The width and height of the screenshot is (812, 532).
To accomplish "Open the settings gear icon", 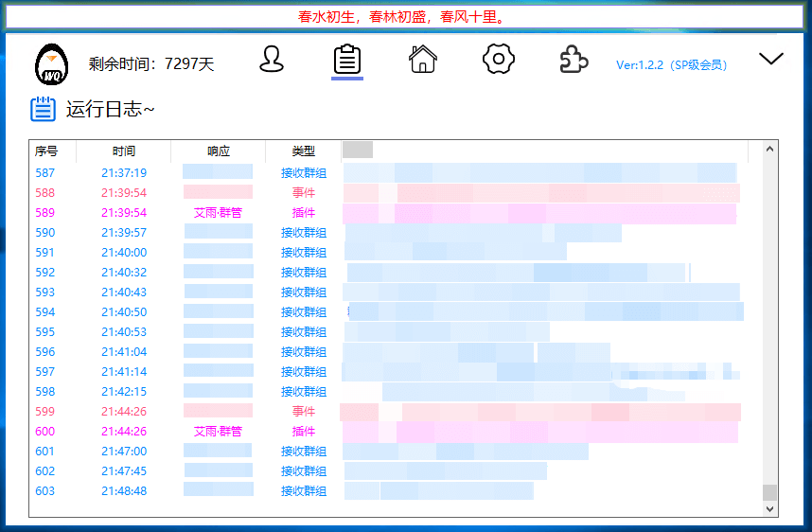I will click(498, 59).
